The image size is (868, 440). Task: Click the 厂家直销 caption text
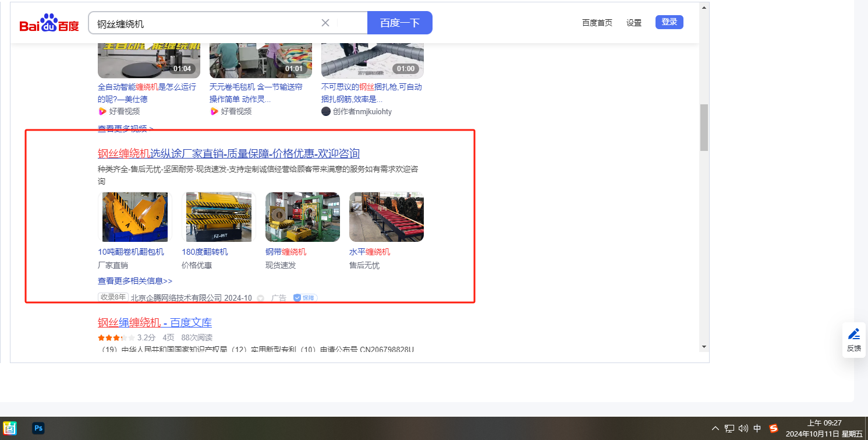coord(113,265)
